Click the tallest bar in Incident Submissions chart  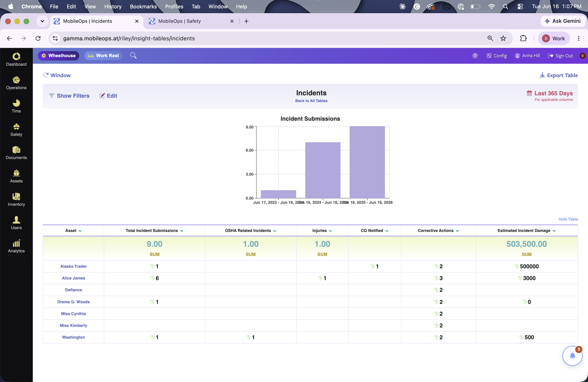pos(367,162)
